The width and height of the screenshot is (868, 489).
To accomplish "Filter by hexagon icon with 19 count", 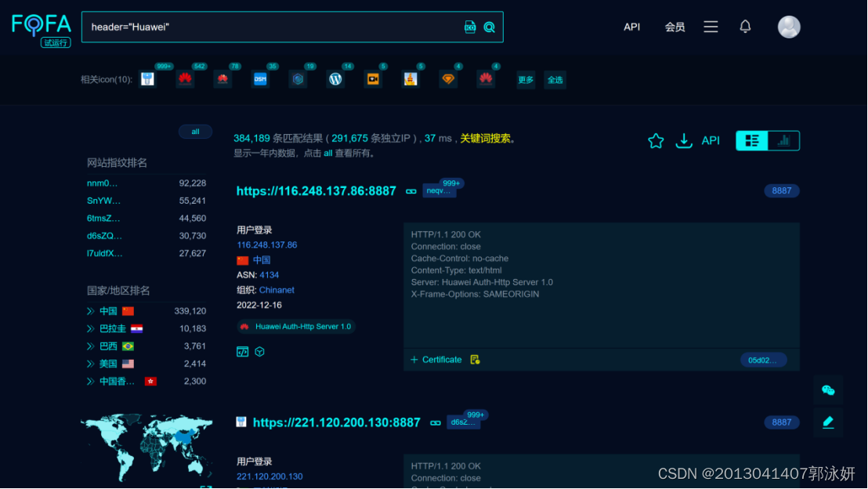I will (298, 79).
